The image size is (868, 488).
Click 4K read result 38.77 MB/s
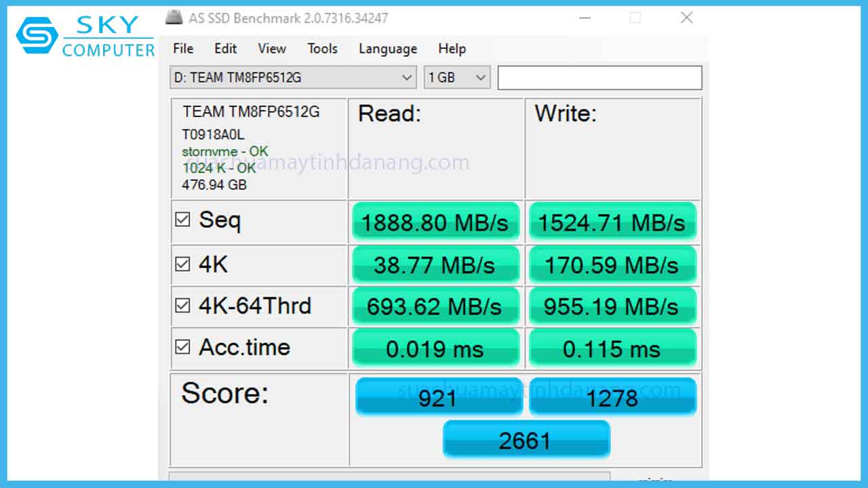(435, 265)
